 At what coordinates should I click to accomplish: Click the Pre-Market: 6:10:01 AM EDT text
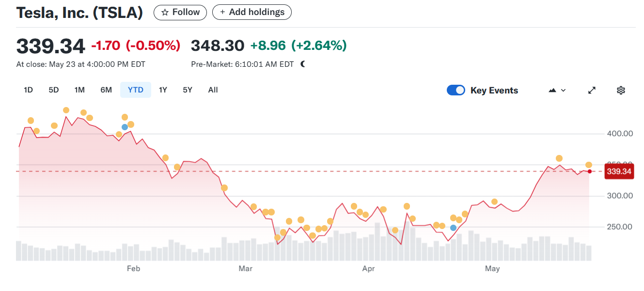242,64
